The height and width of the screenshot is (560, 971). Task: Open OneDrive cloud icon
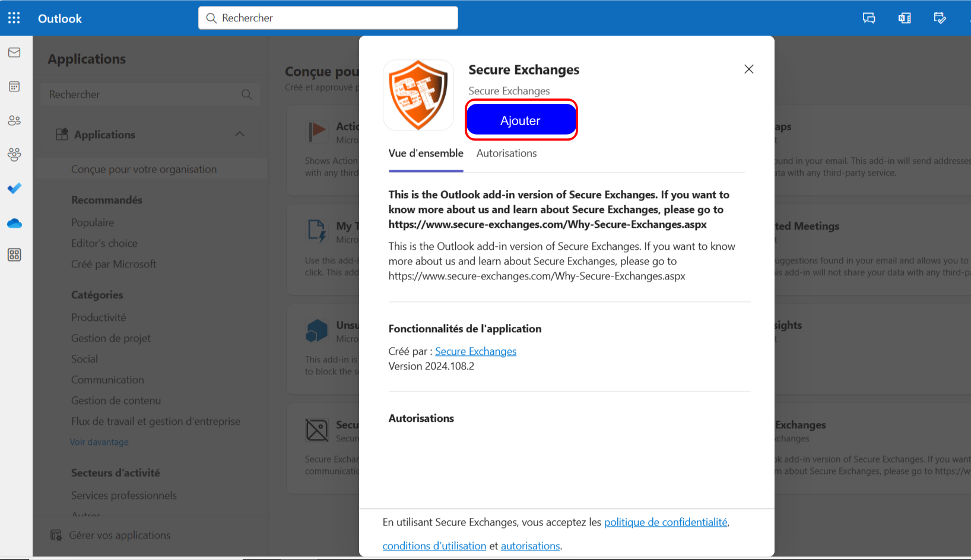click(14, 223)
